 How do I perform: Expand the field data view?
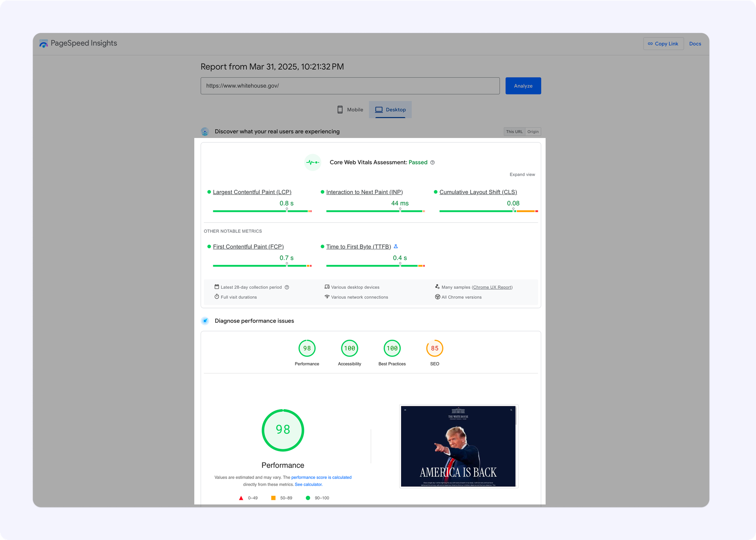(522, 174)
